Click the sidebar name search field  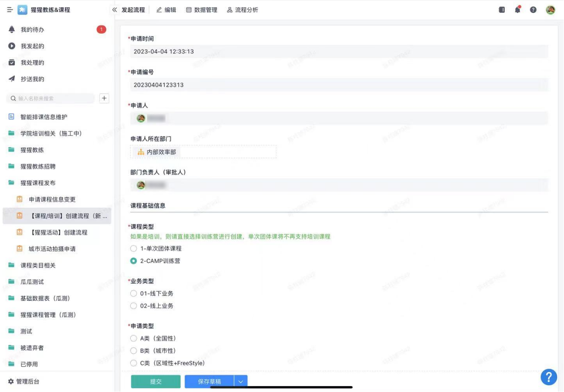tap(53, 98)
